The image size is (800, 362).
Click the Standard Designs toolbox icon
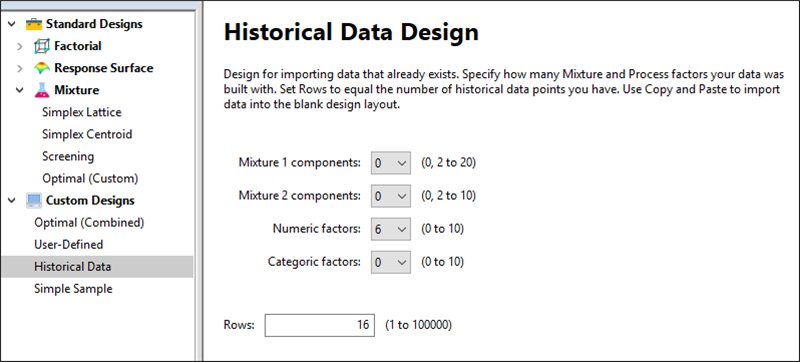point(34,24)
